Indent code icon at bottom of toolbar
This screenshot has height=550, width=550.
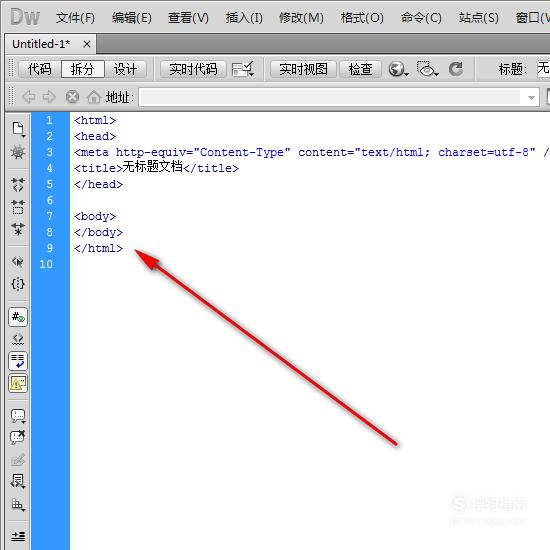point(18,536)
